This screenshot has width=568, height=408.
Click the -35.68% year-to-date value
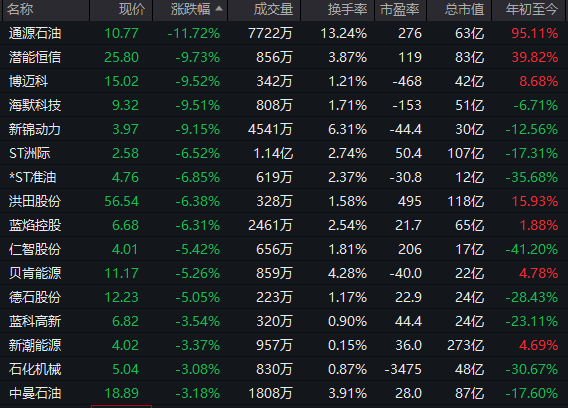[x=531, y=177]
